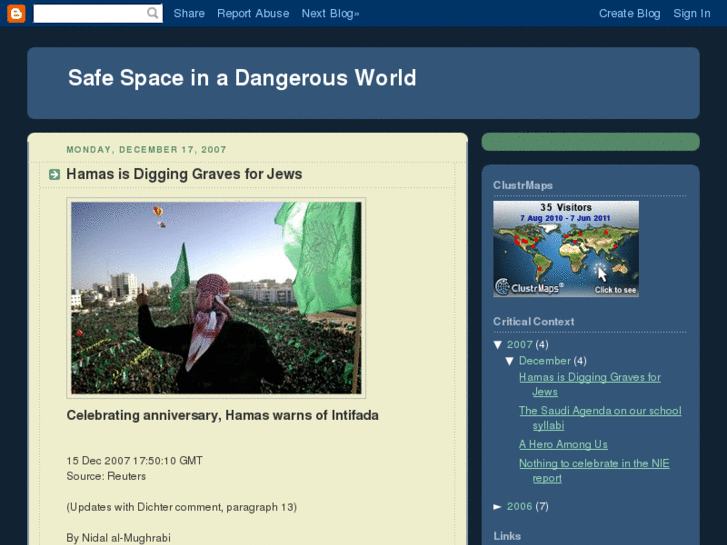This screenshot has width=727, height=545.
Task: Click Create Blog in the navbar
Action: (630, 13)
